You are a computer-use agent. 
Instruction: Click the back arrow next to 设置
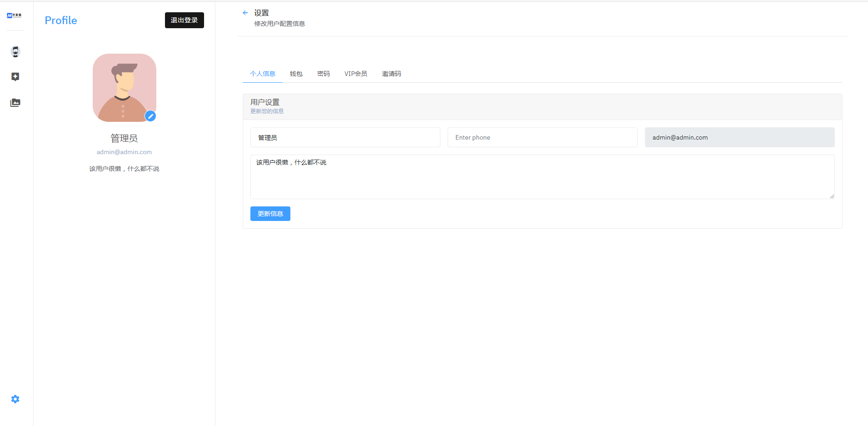pos(245,13)
